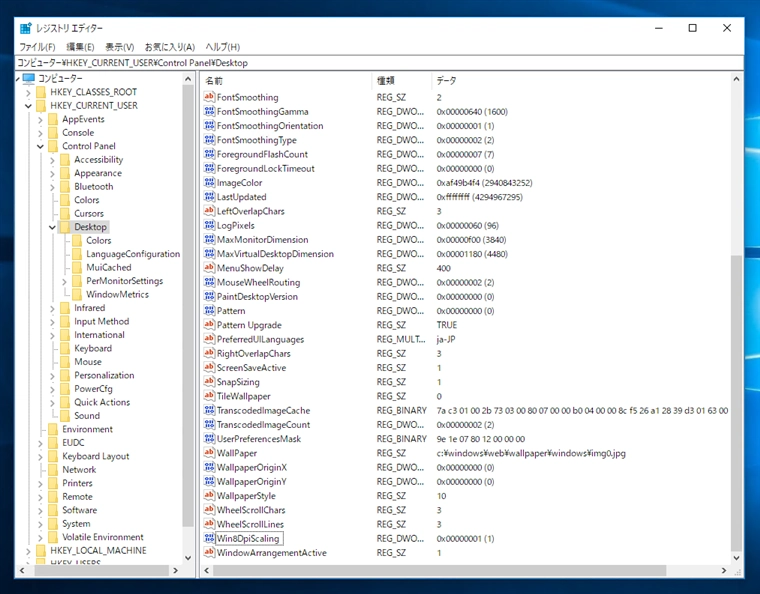Viewport: 760px width, 594px height.
Task: Expand the HKEY_LOCAL_MACHINE hive
Action: pos(28,551)
